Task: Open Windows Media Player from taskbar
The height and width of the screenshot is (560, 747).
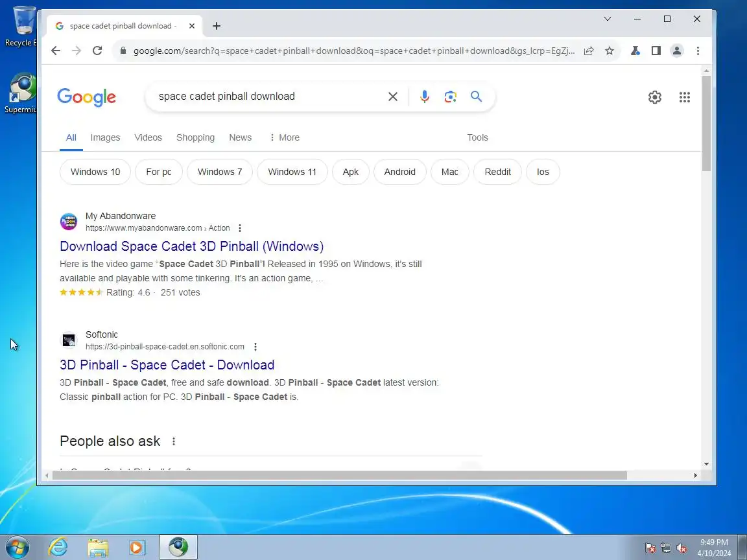Action: coord(137,547)
